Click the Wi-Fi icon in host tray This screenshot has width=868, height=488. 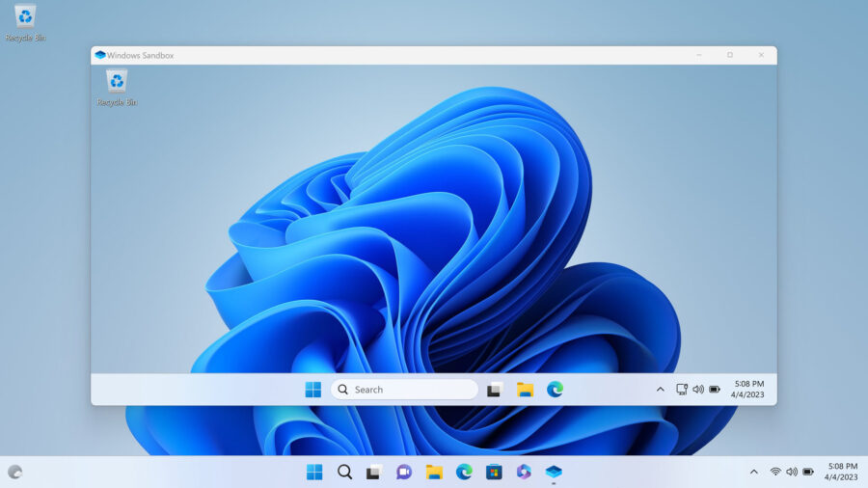coord(775,472)
